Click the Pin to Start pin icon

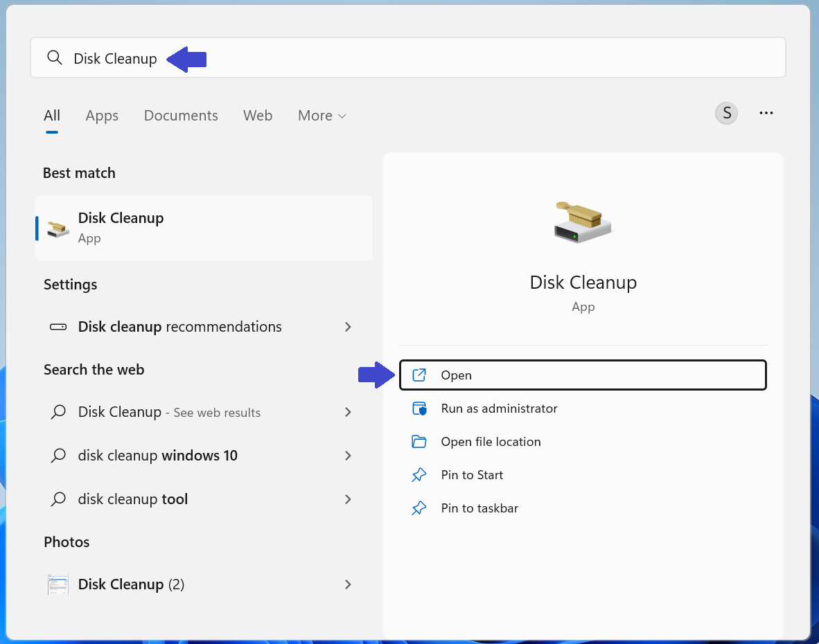[419, 475]
